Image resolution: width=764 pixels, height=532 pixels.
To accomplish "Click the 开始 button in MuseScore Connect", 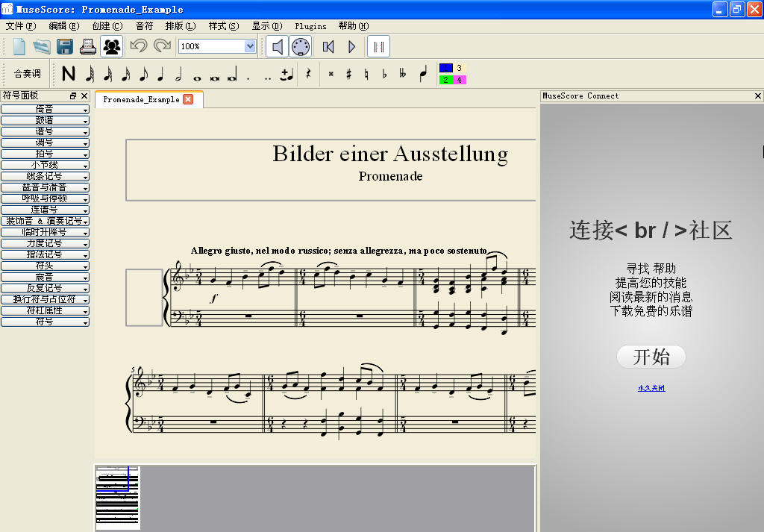I will [651, 357].
